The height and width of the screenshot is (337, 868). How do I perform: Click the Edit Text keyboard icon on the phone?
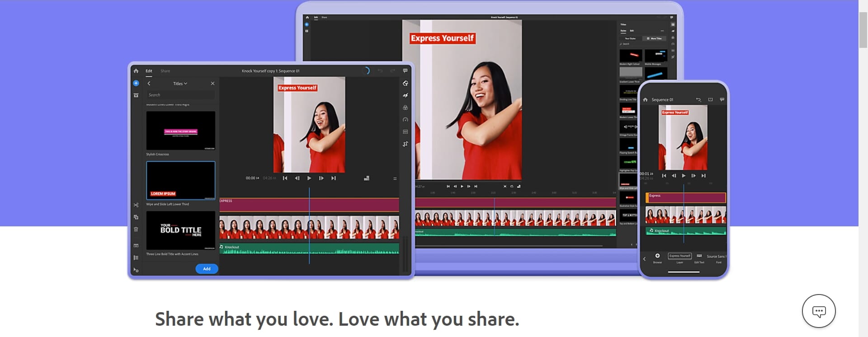[x=699, y=256]
